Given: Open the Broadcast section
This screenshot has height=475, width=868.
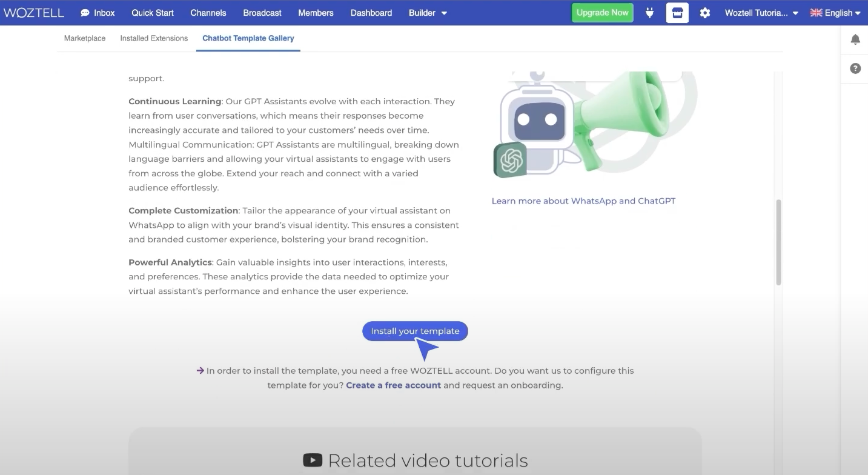Looking at the screenshot, I should [262, 13].
